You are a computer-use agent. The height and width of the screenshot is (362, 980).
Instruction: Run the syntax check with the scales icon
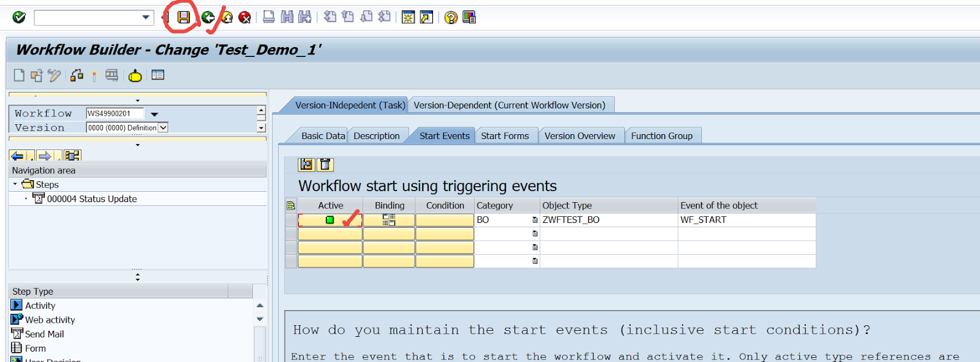pyautogui.click(x=77, y=75)
